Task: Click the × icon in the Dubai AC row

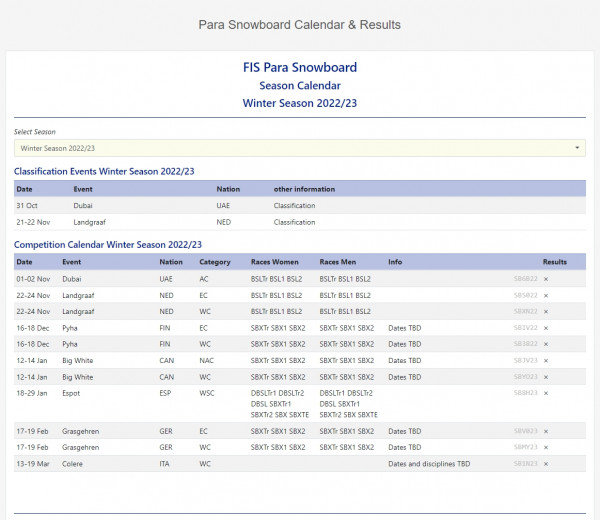Action: (546, 279)
